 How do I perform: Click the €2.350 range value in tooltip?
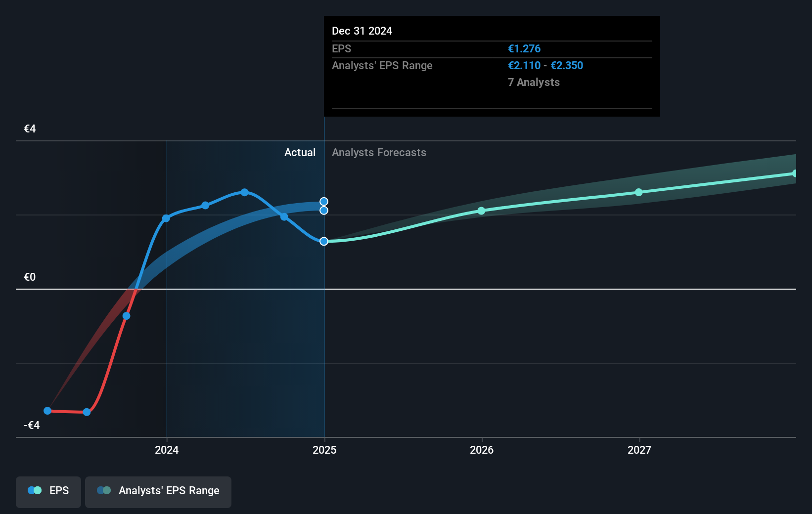[x=567, y=65]
